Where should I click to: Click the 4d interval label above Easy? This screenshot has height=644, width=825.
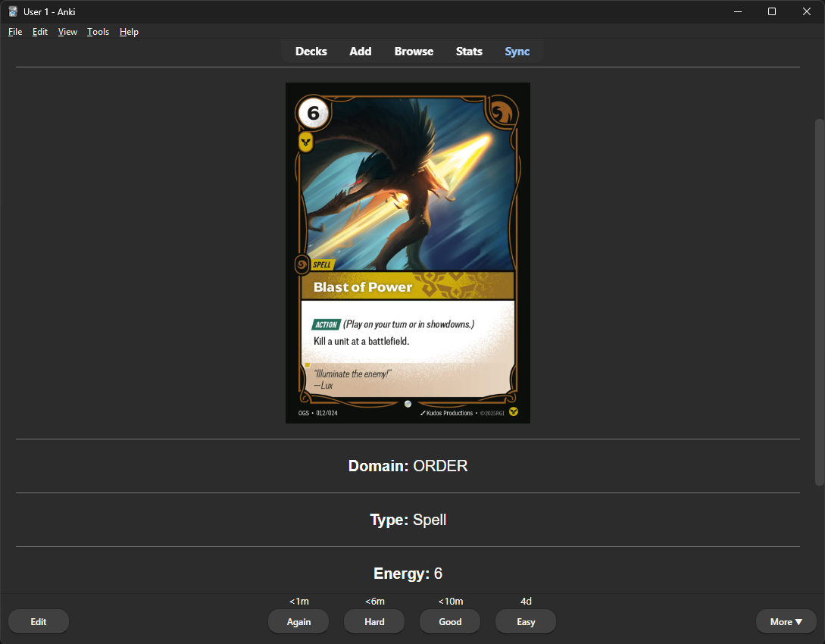click(x=525, y=601)
